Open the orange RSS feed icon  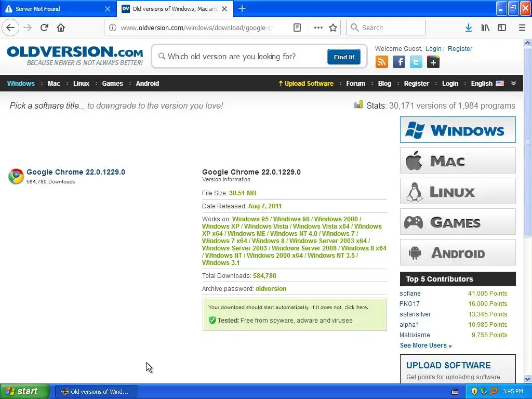[382, 62]
